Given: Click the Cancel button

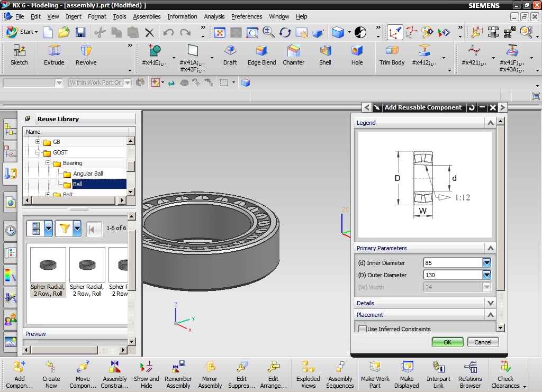Looking at the screenshot, I should [483, 342].
